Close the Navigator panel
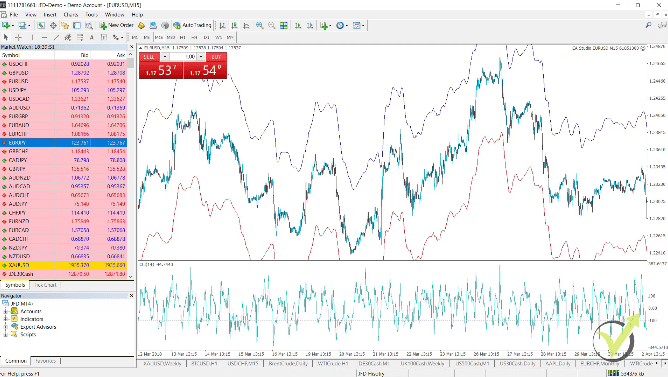Image resolution: width=668 pixels, height=377 pixels. [131, 296]
